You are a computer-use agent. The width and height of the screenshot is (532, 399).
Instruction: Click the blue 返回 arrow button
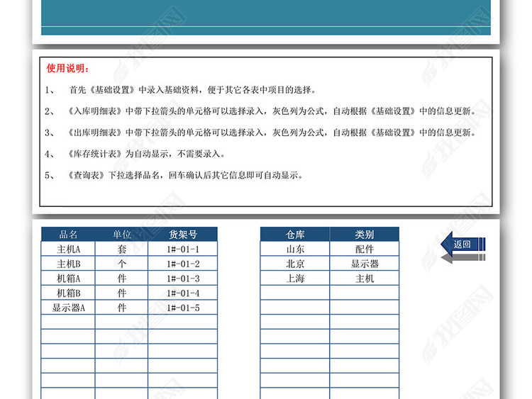click(462, 245)
